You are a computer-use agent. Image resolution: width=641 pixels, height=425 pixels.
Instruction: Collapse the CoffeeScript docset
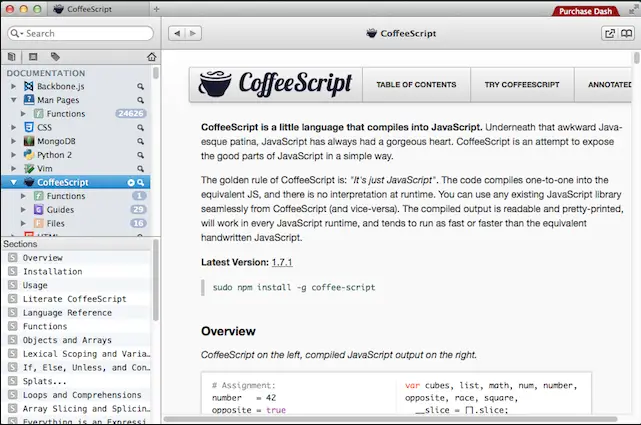coord(13,182)
